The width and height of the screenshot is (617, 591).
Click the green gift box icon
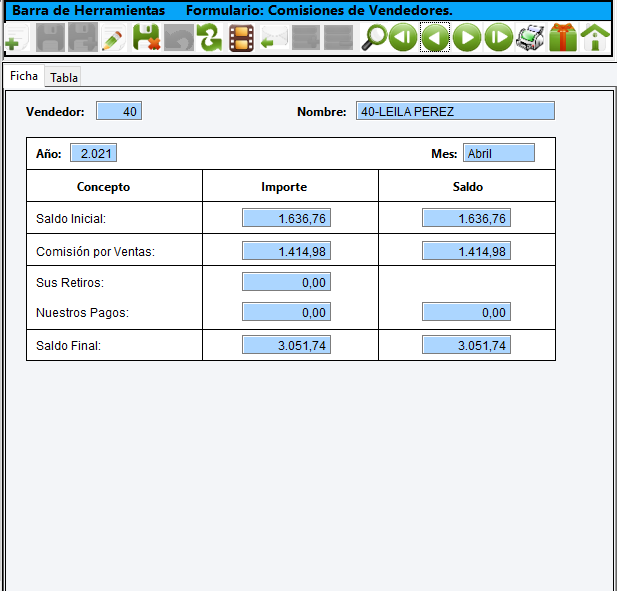pyautogui.click(x=563, y=38)
